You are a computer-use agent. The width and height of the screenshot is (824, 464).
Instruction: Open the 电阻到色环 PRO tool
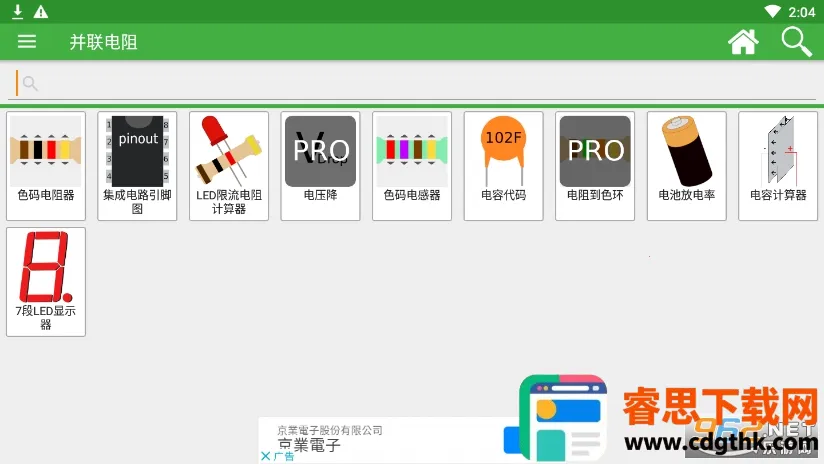click(595, 165)
